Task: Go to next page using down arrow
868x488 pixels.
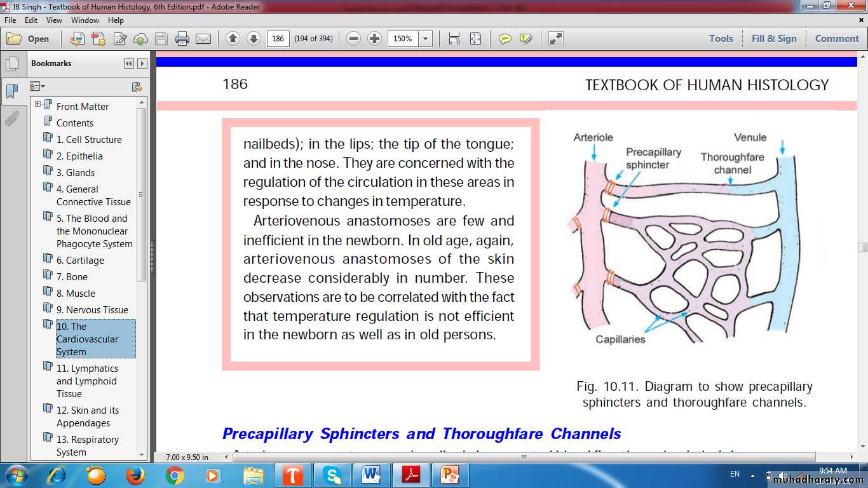Action: pyautogui.click(x=254, y=39)
